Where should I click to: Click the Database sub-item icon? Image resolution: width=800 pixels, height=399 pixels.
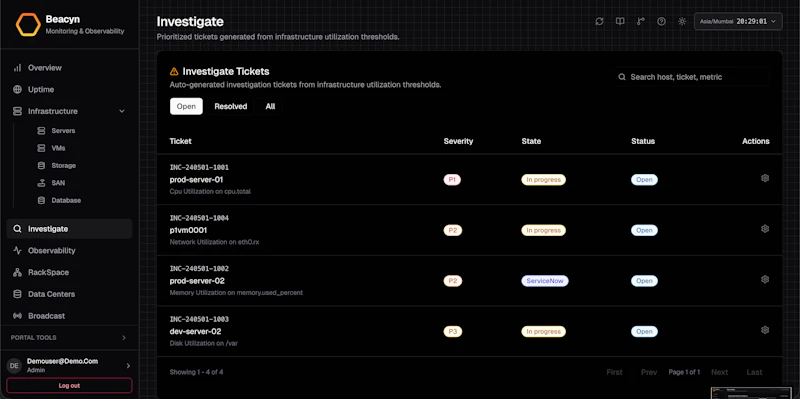[x=41, y=200]
